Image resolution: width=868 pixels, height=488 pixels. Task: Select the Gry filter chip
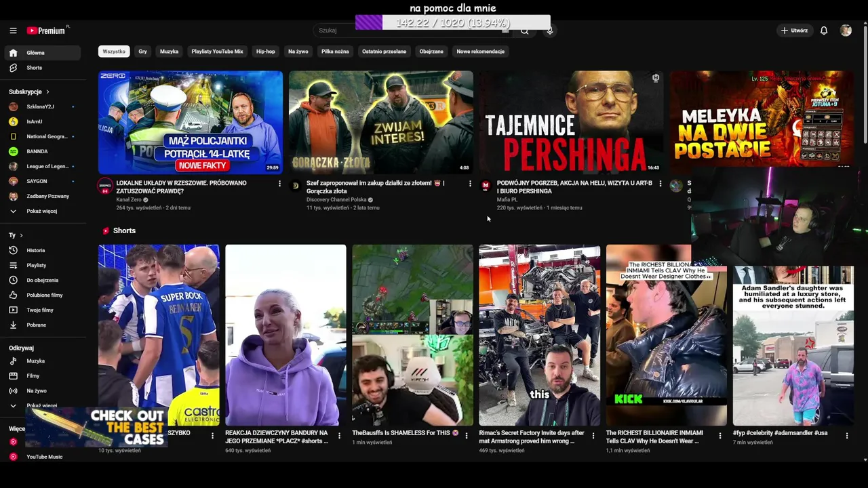pos(142,52)
